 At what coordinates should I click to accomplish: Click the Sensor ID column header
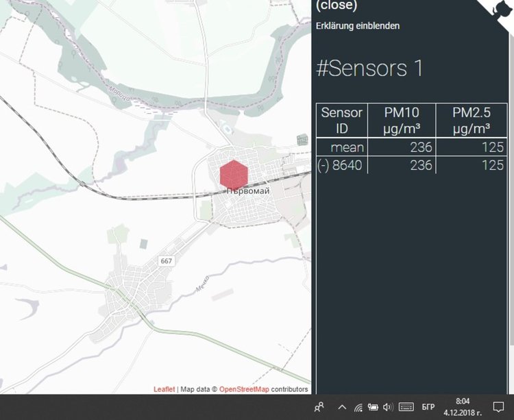click(341, 120)
